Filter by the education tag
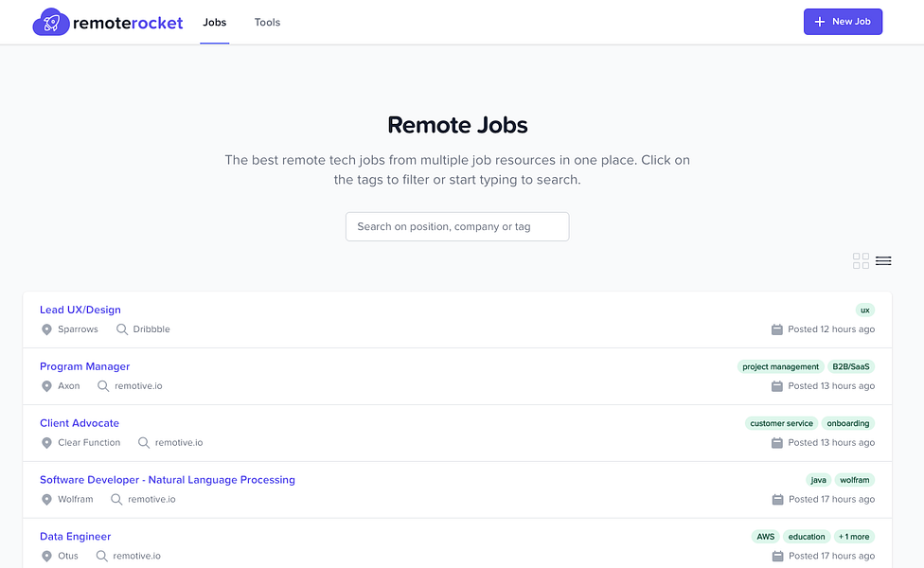The width and height of the screenshot is (924, 568). tap(807, 536)
